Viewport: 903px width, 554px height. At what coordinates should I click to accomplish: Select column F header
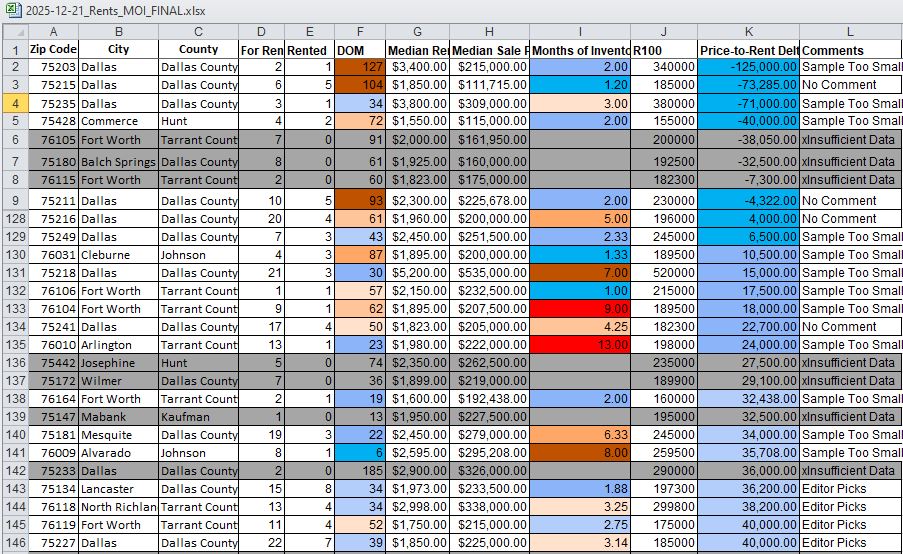359,31
